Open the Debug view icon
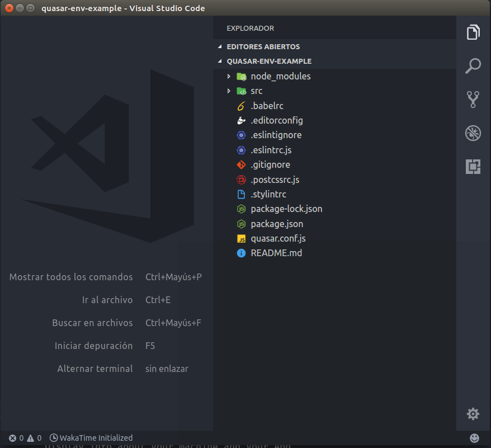 click(473, 133)
